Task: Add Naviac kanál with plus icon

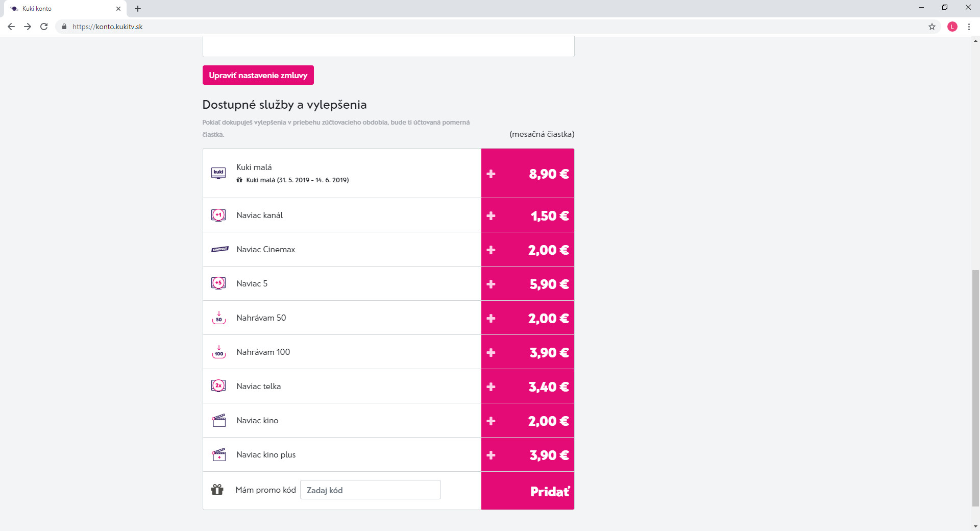Action: 491,216
